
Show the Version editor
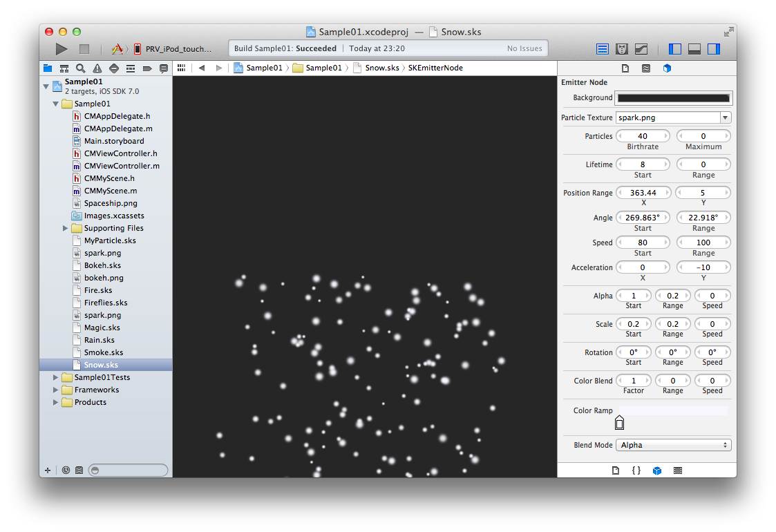click(641, 49)
